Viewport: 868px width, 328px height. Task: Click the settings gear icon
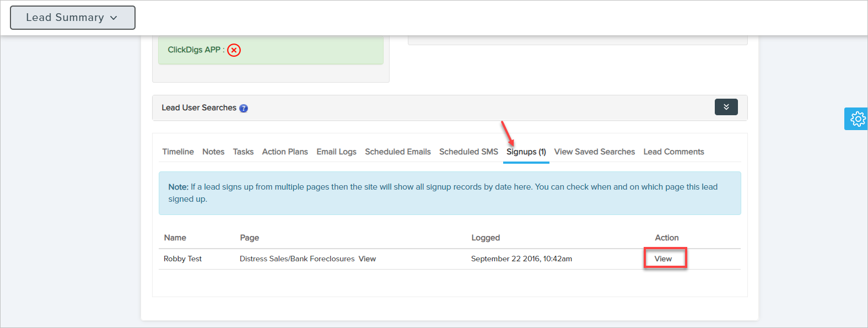858,119
